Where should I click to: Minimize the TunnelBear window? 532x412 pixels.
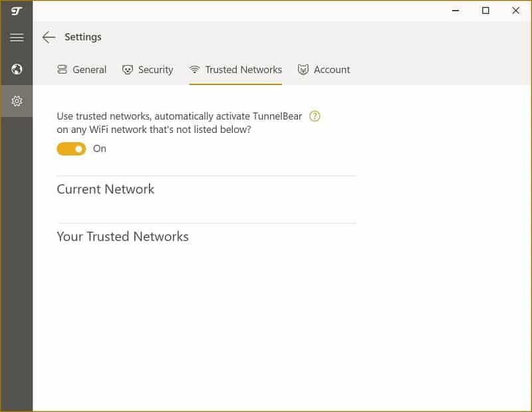[456, 11]
